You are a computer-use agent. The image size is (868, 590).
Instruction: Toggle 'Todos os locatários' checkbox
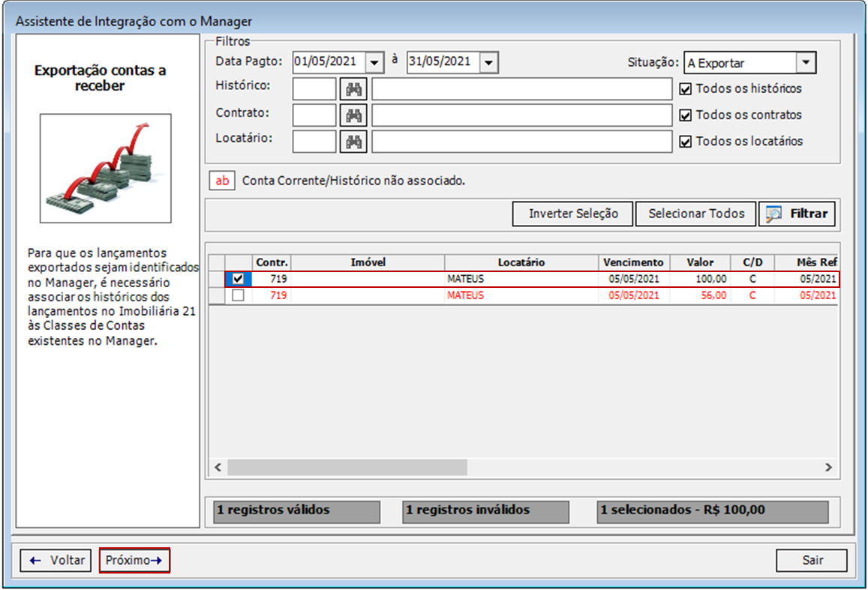pos(685,142)
